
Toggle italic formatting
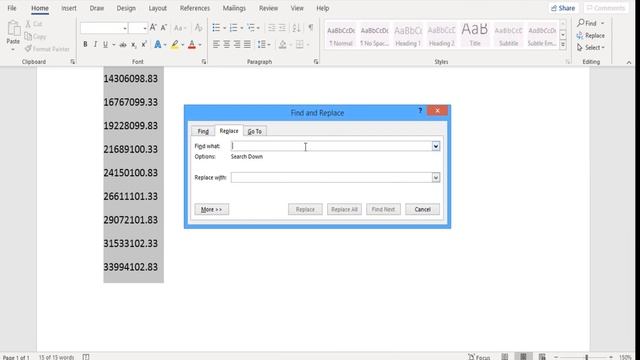pyautogui.click(x=95, y=44)
